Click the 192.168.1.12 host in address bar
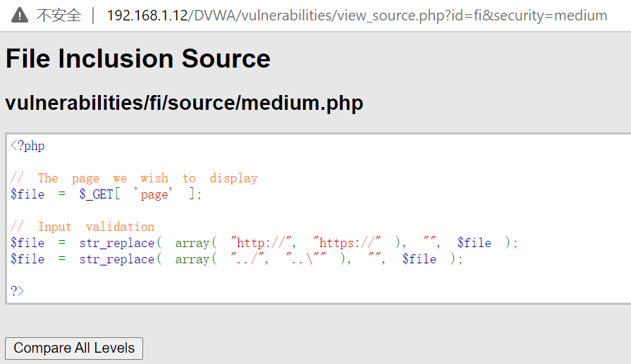This screenshot has height=364, width=631. click(147, 15)
